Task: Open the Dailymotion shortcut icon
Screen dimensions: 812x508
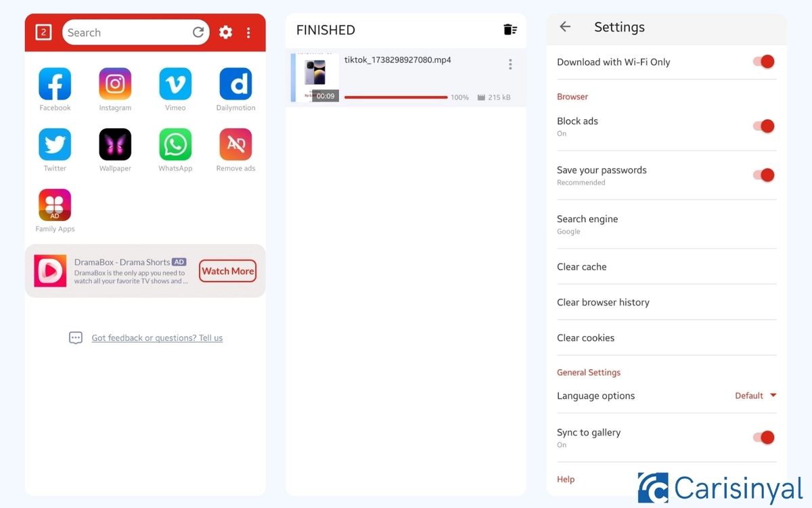Action: tap(235, 84)
